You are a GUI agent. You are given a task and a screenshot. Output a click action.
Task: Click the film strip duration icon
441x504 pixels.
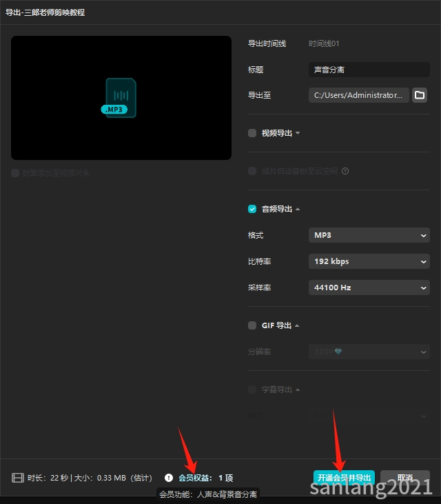[18, 478]
